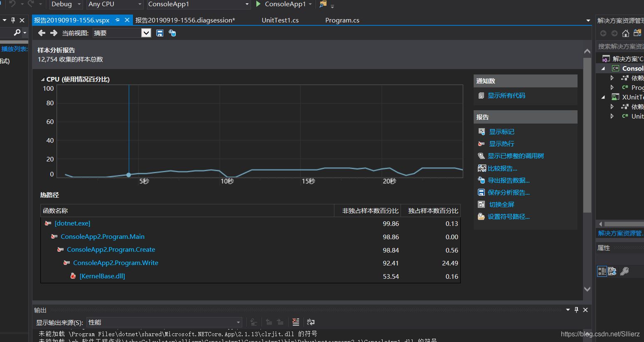Close the 报告20190919-1556.vspx tab
The image size is (644, 342).
click(x=127, y=20)
